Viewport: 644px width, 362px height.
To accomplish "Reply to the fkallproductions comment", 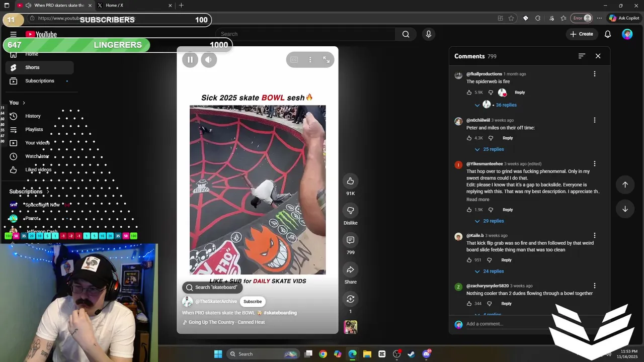I will 520,93.
